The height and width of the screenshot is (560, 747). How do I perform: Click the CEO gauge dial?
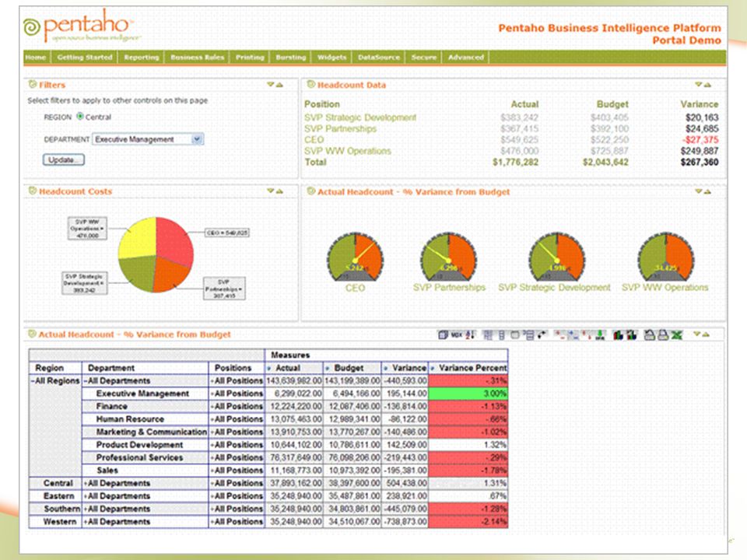tap(355, 256)
